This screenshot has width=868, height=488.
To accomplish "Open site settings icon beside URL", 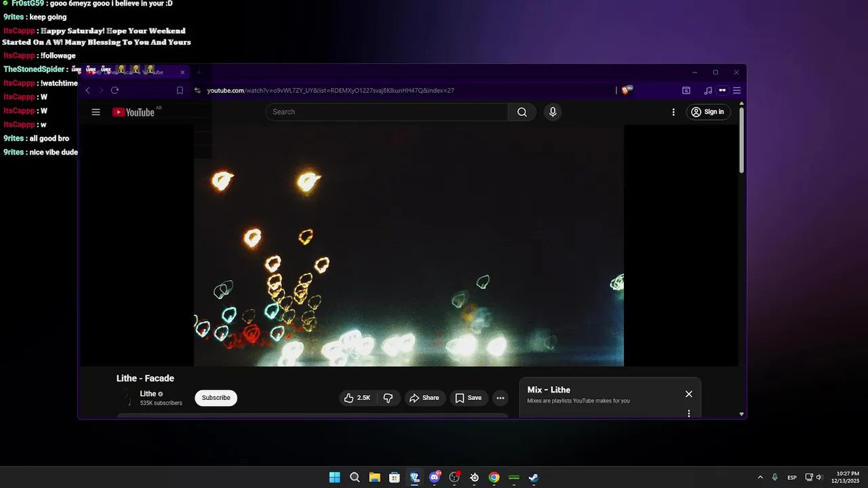I will pyautogui.click(x=197, y=90).
